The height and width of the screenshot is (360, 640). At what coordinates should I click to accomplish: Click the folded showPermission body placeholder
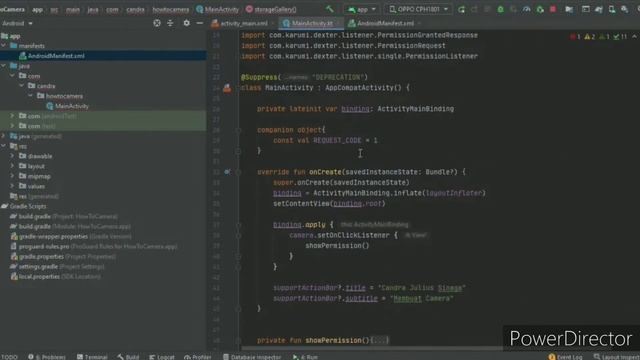[380, 340]
